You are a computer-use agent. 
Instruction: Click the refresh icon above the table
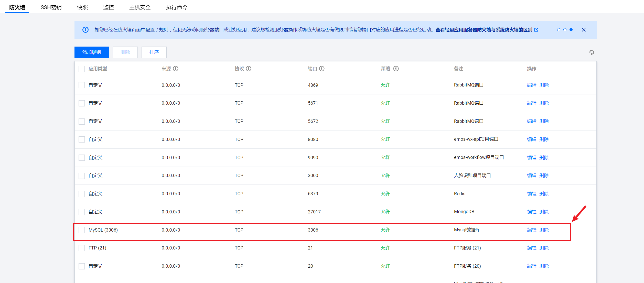592,52
